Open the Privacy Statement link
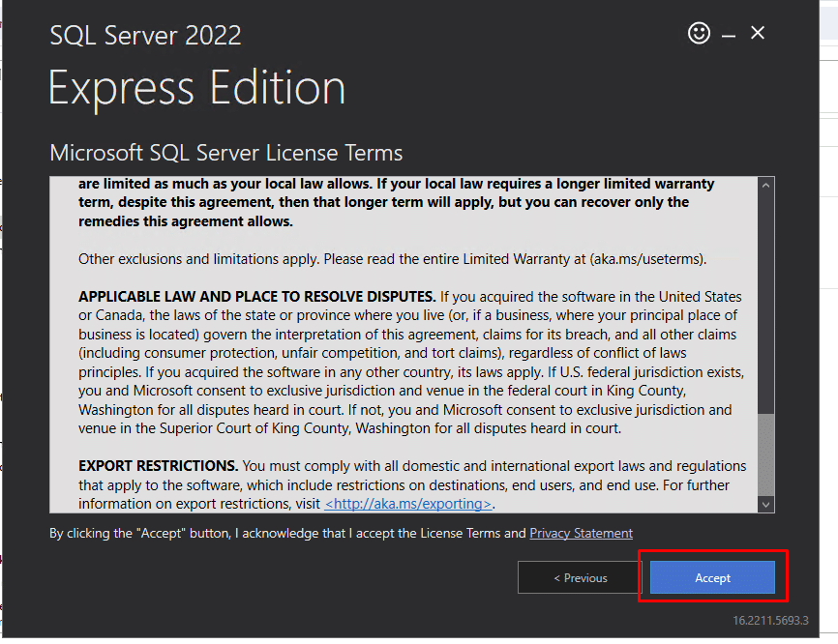The height and width of the screenshot is (644, 838). tap(581, 533)
